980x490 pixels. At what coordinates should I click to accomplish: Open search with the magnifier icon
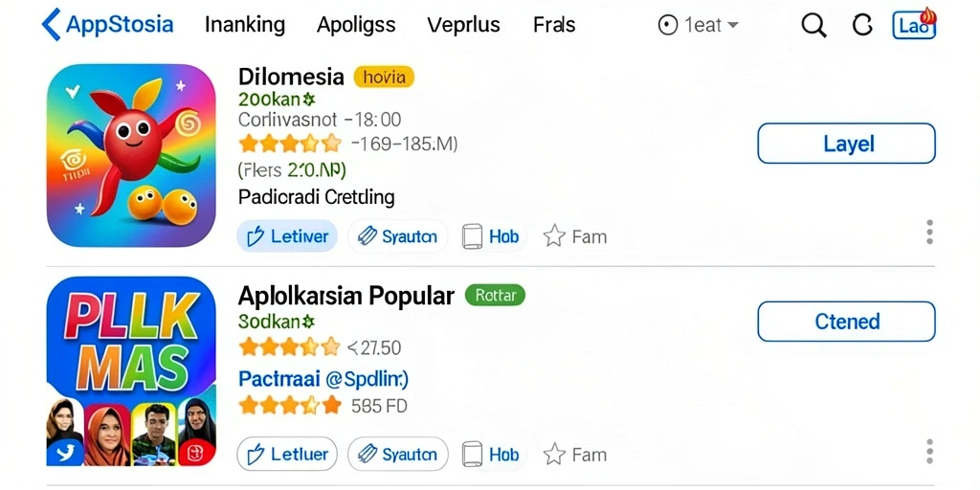click(x=813, y=26)
